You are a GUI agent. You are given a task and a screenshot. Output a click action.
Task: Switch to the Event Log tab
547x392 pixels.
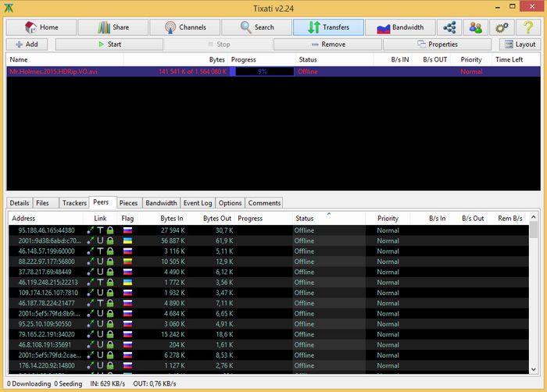[x=197, y=203]
